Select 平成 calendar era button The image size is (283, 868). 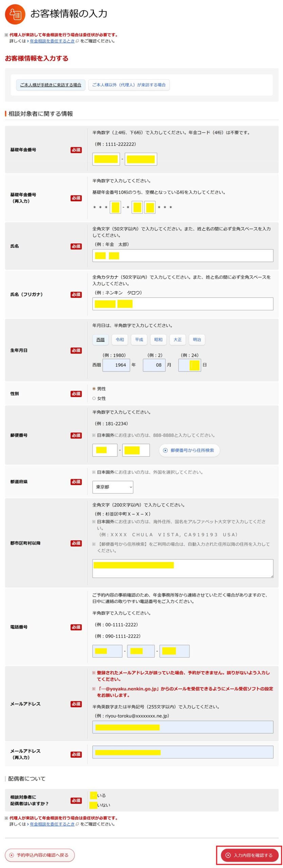tap(139, 339)
